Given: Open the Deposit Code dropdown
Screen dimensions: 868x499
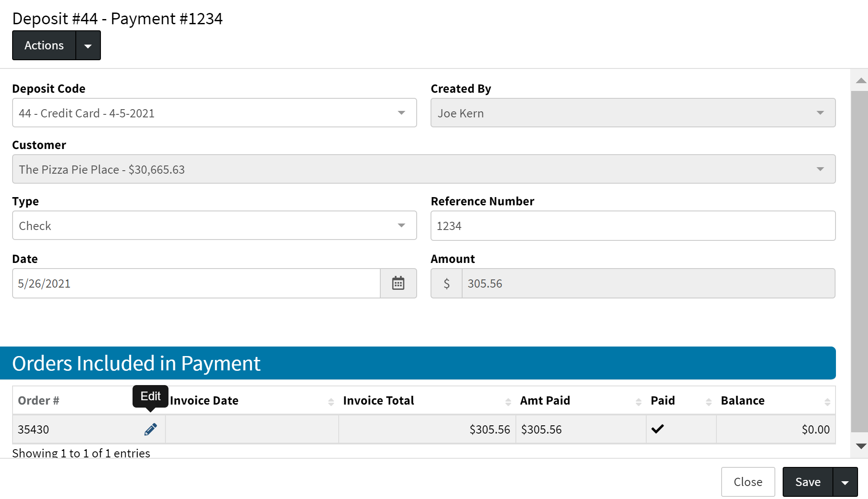Looking at the screenshot, I should (x=214, y=113).
